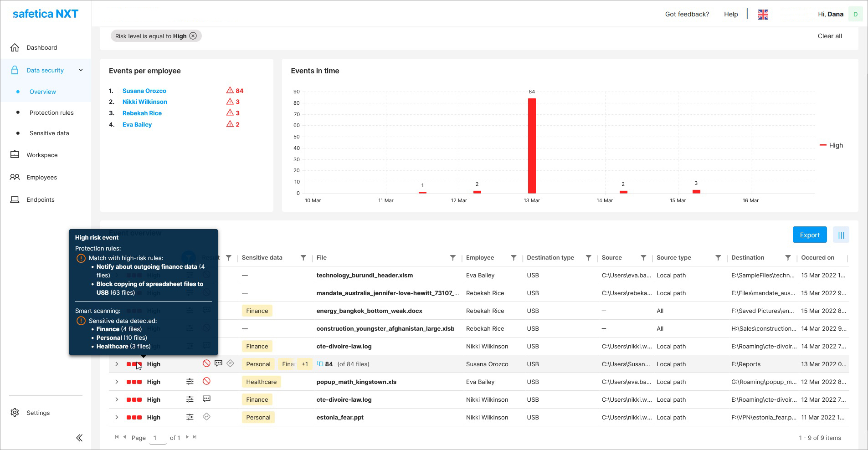The width and height of the screenshot is (868, 450).
Task: Collapse sidebar with double-chevron icon
Action: [x=79, y=438]
